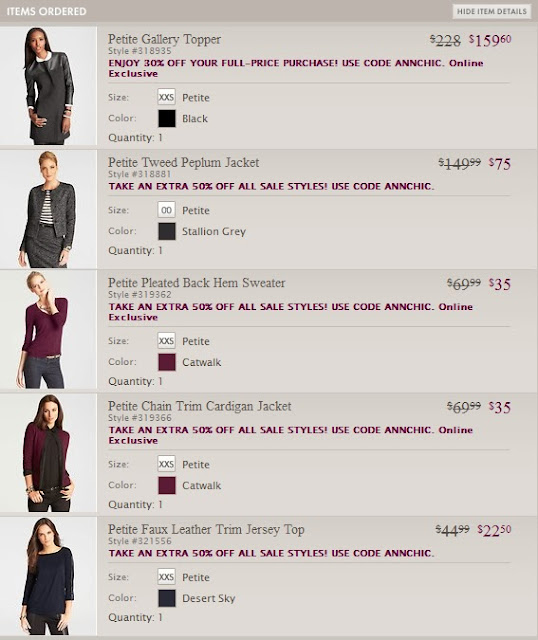Select the Stallion Grey color swatch
This screenshot has width=538, height=640.
(x=167, y=231)
